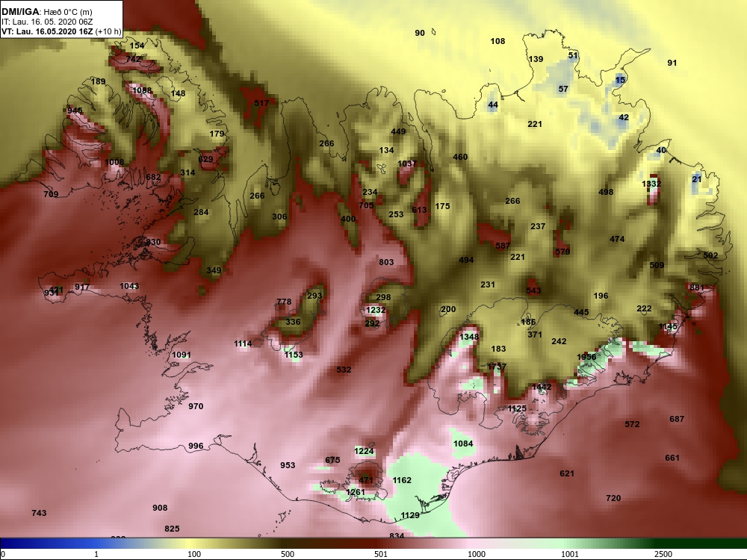Select the 908 label offshore southwest
This screenshot has width=747, height=560.
pos(160,508)
